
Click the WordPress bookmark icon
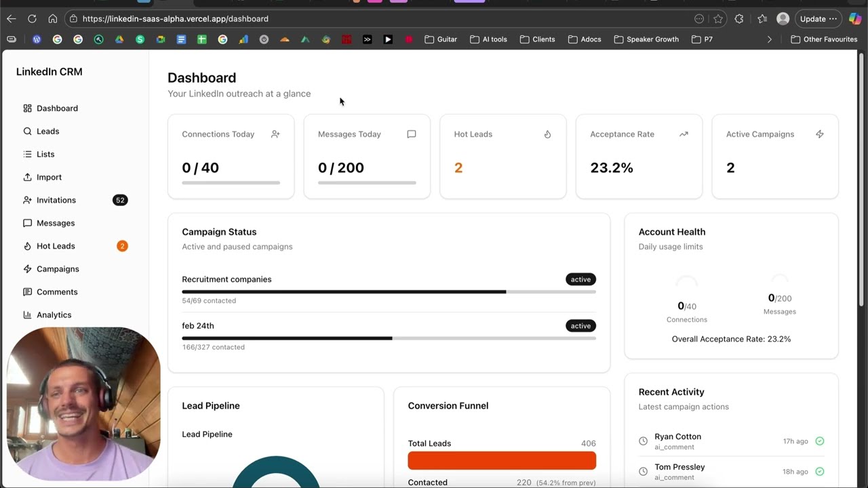pos(37,39)
